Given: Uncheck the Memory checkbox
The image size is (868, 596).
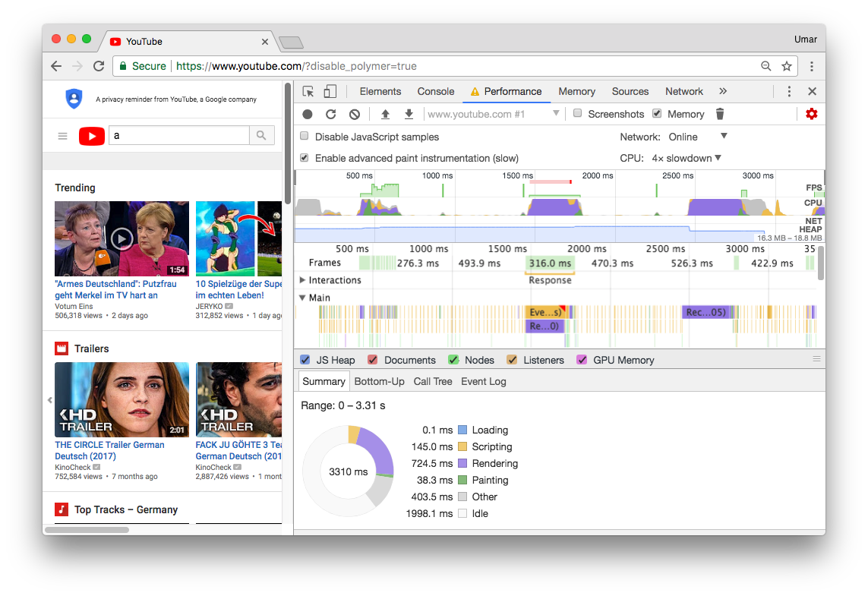Looking at the screenshot, I should click(x=657, y=113).
